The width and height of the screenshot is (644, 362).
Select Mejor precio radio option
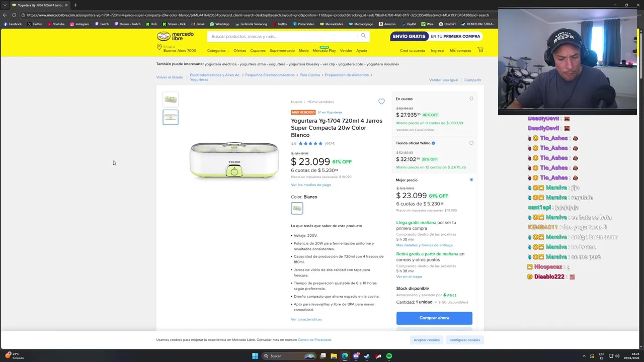tap(471, 179)
